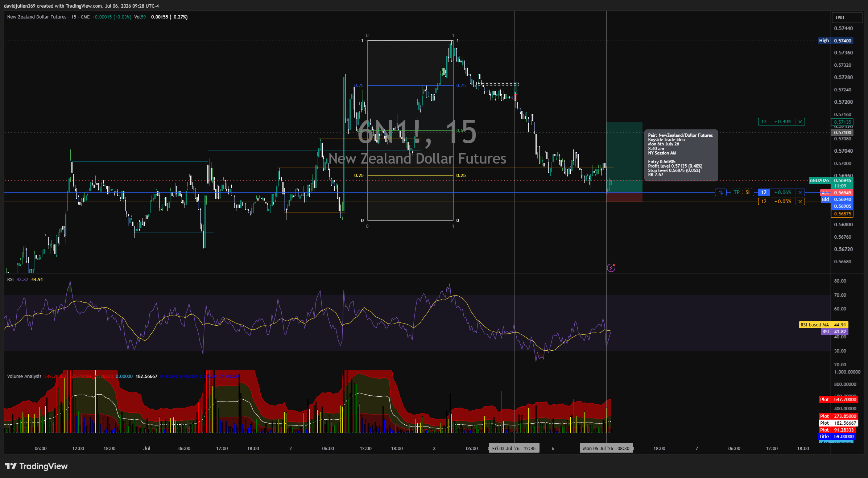Screen dimensions: 868x478
Task: Click the High 0.57400 price label
Action: 836,41
